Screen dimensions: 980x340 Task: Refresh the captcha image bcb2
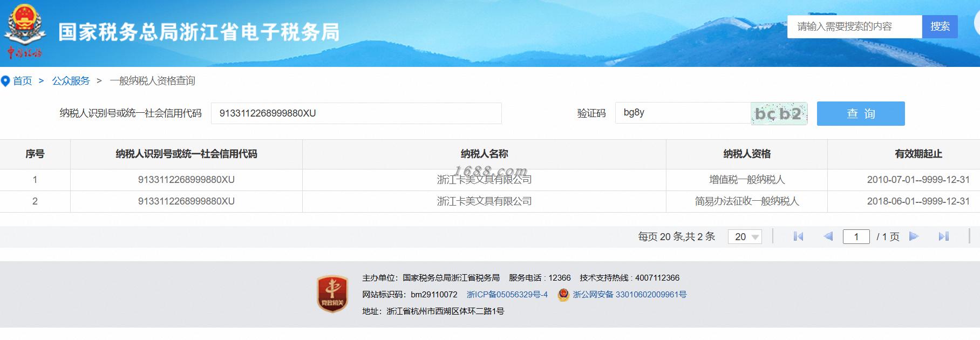pos(779,114)
